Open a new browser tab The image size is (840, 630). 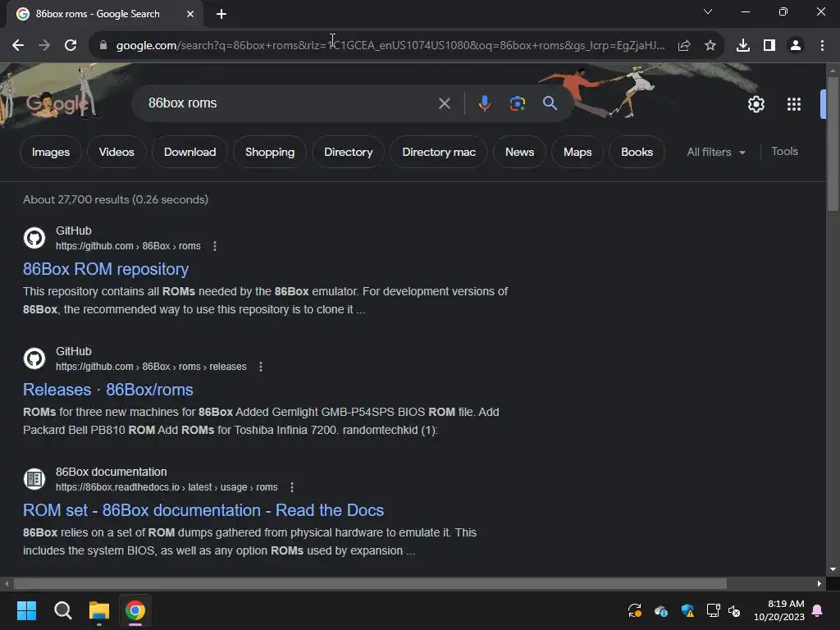tap(221, 14)
